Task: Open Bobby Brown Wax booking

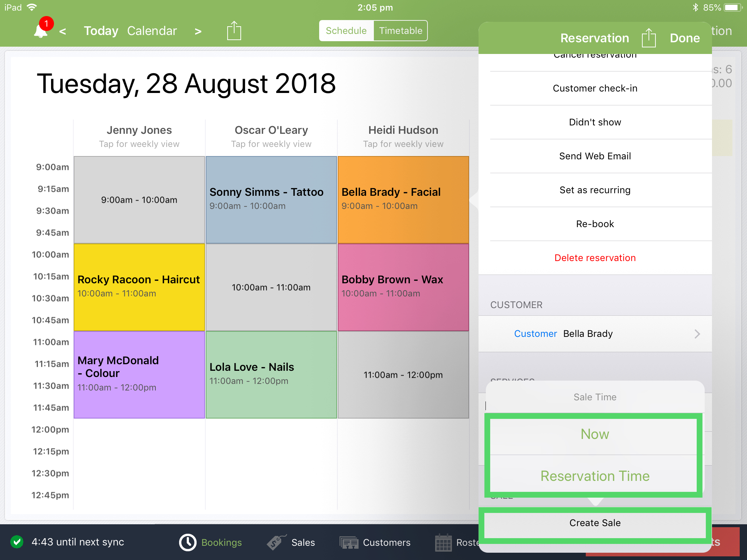Action: (x=403, y=287)
